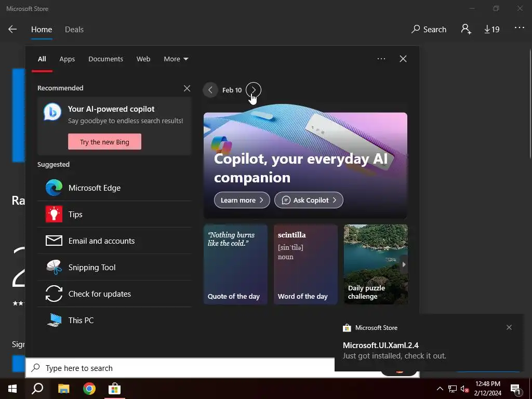Image resolution: width=532 pixels, height=399 pixels.
Task: Close the search panel with X
Action: [x=403, y=59]
